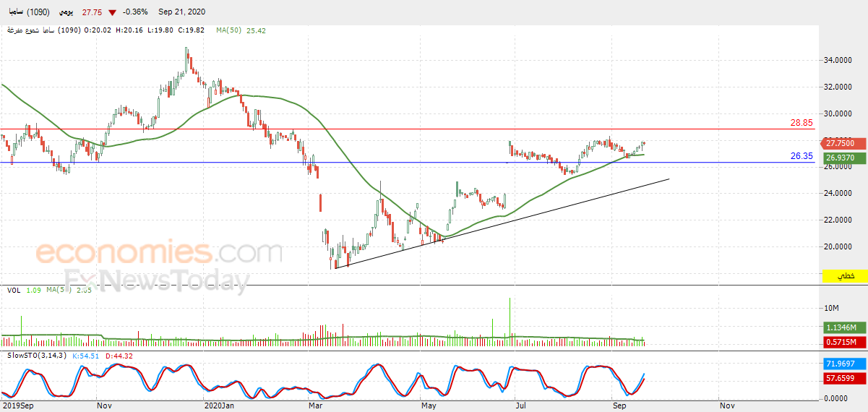Click the SlowSTO(3,14,3) indicator label
868x412 pixels.
pos(37,356)
